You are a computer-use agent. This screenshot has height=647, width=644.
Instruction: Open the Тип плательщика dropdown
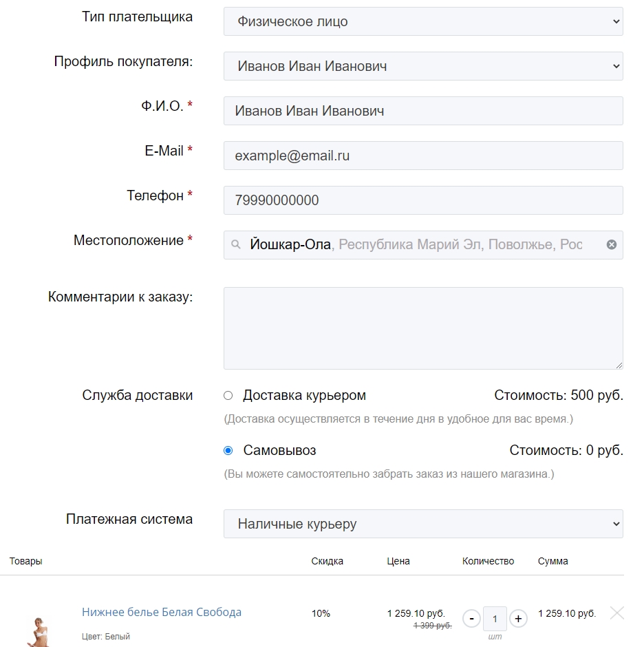click(422, 21)
